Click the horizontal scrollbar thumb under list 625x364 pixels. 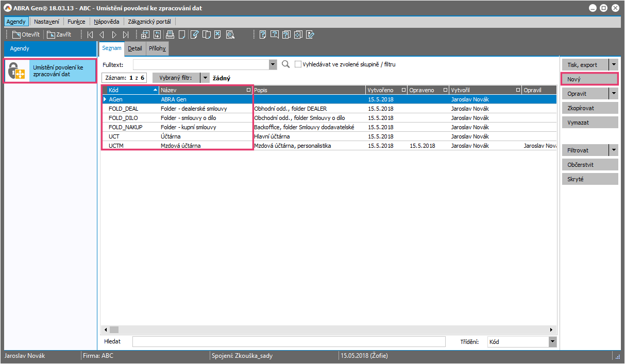pyautogui.click(x=114, y=330)
